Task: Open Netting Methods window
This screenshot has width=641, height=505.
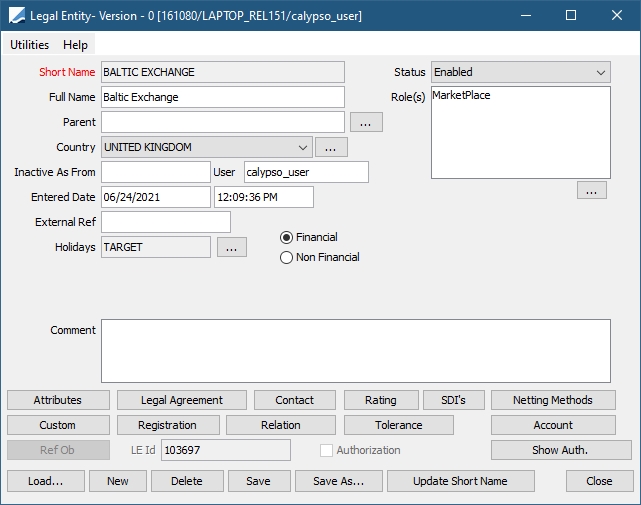Action: coord(553,400)
